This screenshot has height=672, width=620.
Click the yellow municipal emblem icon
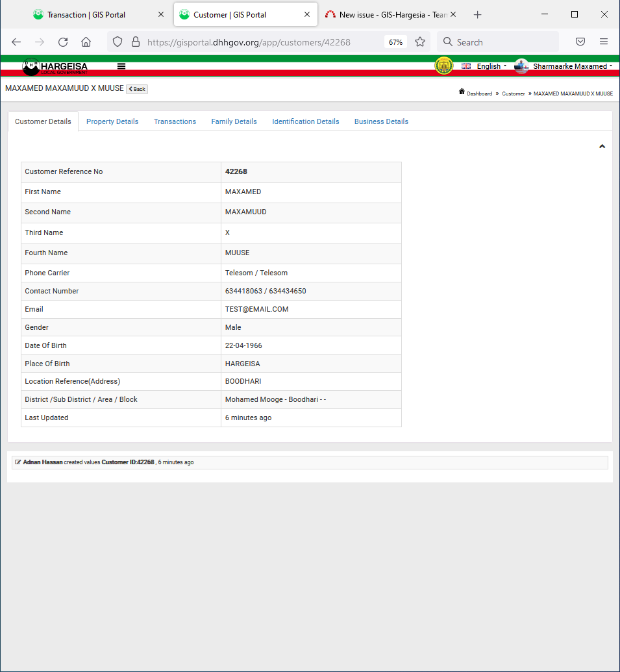point(444,66)
